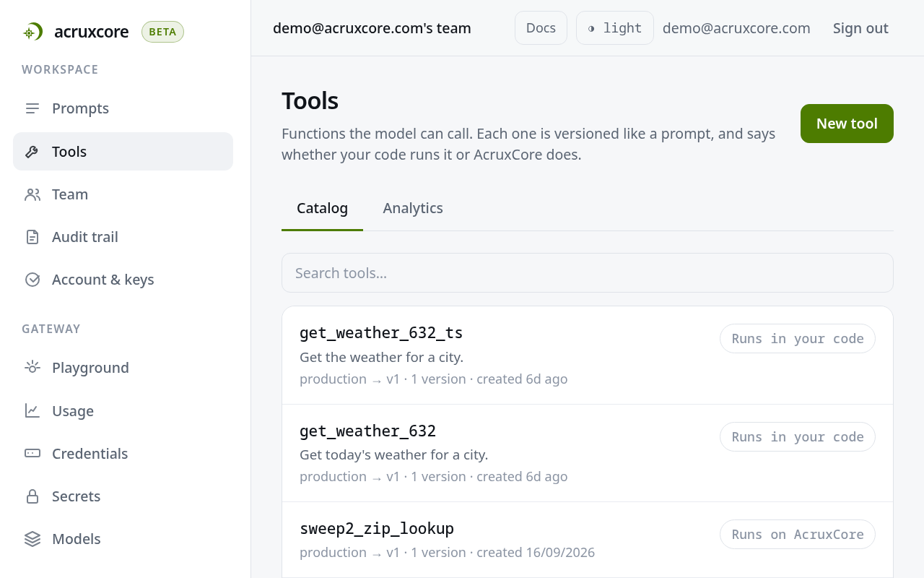Open the Docs link
Viewport: 924px width, 578px height.
541,28
